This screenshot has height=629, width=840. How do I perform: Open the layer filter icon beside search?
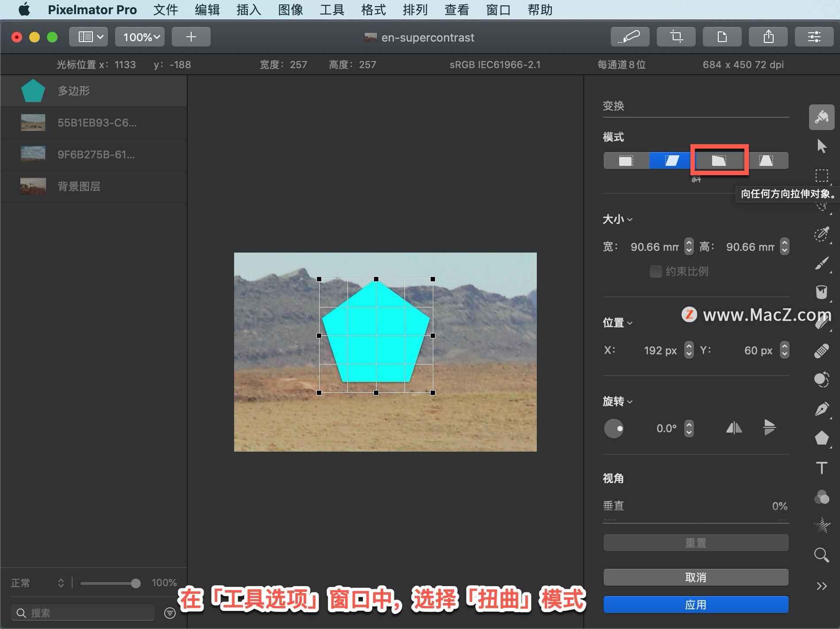pos(170,613)
